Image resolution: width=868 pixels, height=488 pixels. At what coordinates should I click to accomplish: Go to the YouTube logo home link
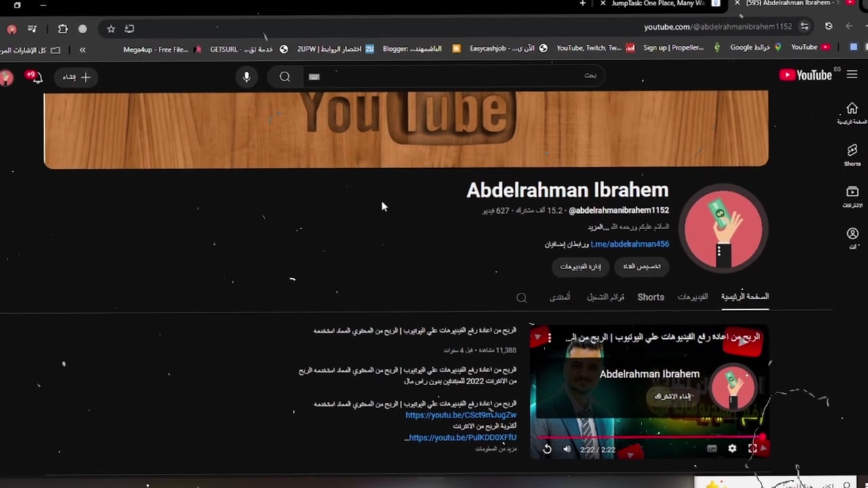click(x=806, y=75)
